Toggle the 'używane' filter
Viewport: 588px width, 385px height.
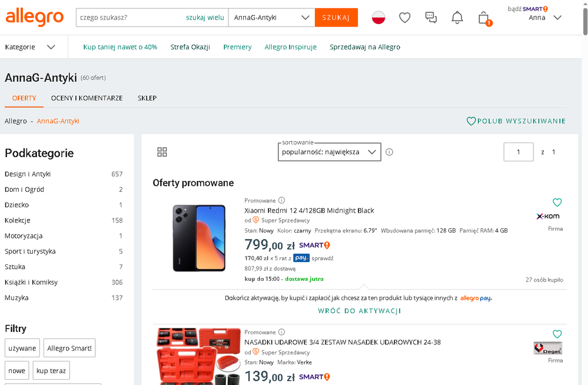click(x=22, y=348)
